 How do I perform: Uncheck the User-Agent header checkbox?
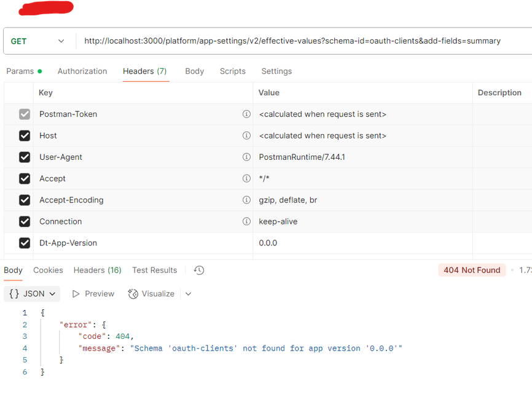tap(25, 157)
